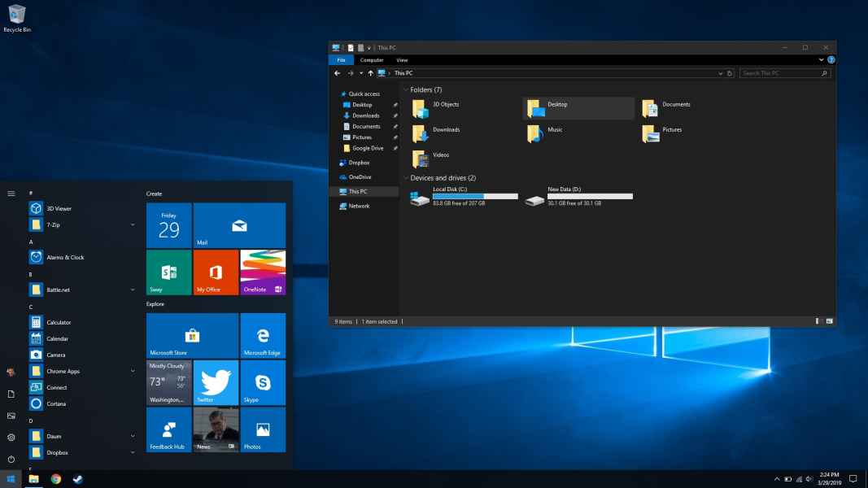Collapse the Folders (7) section

pyautogui.click(x=406, y=89)
